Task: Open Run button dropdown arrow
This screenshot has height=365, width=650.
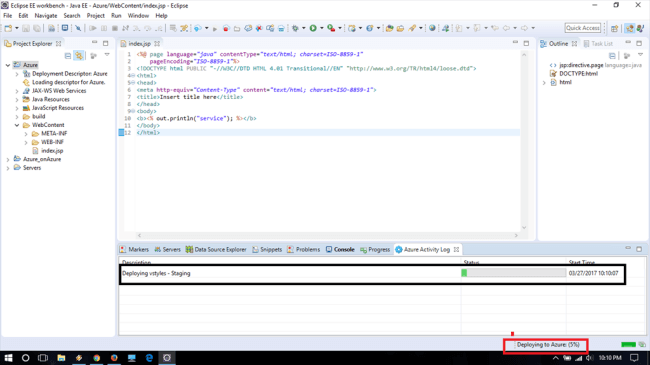Action: coord(321,28)
